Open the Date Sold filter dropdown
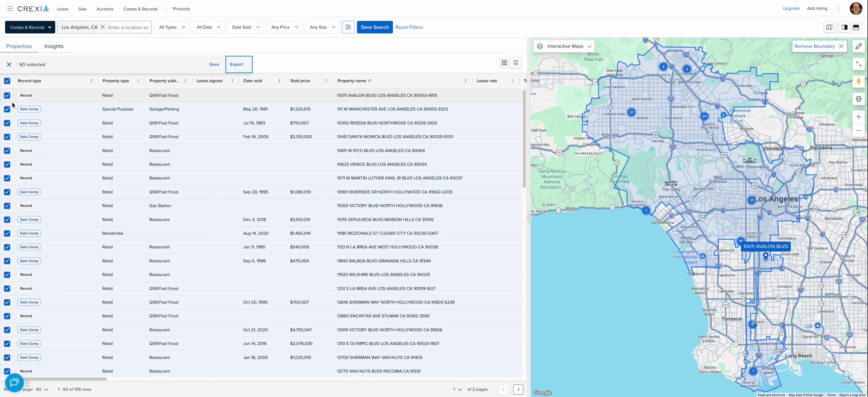The image size is (868, 397). coord(245,27)
